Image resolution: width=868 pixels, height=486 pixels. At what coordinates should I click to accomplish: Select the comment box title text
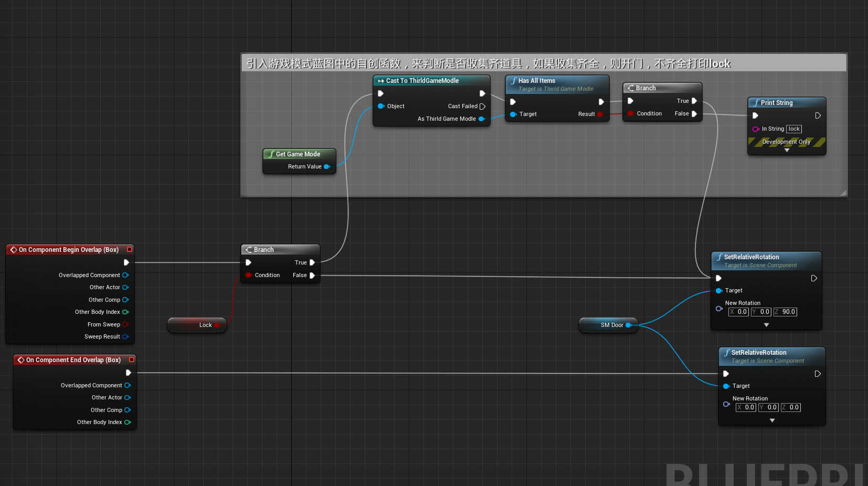point(488,64)
